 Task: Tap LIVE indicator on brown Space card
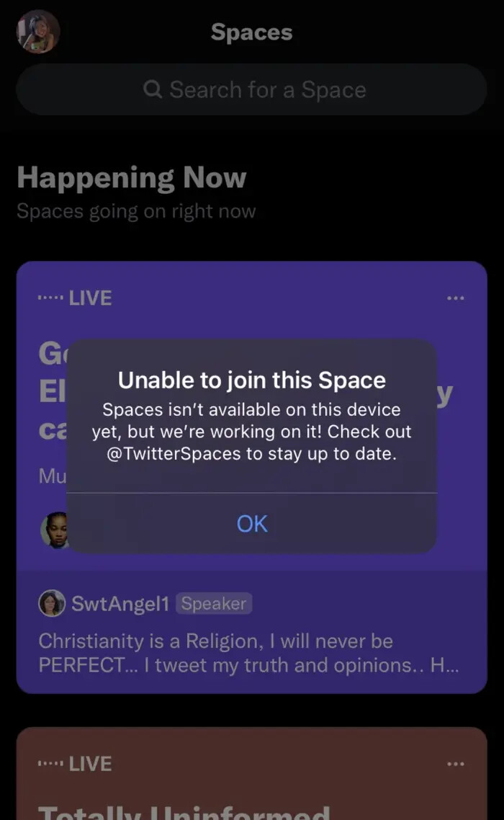click(x=90, y=764)
